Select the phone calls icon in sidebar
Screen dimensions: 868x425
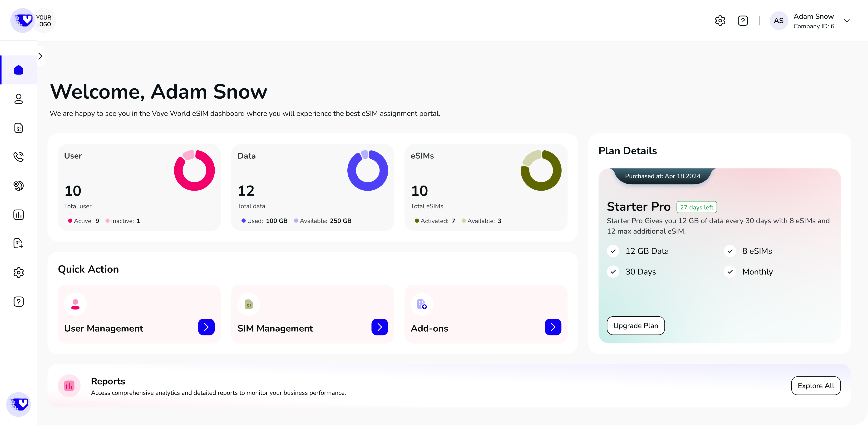[19, 157]
